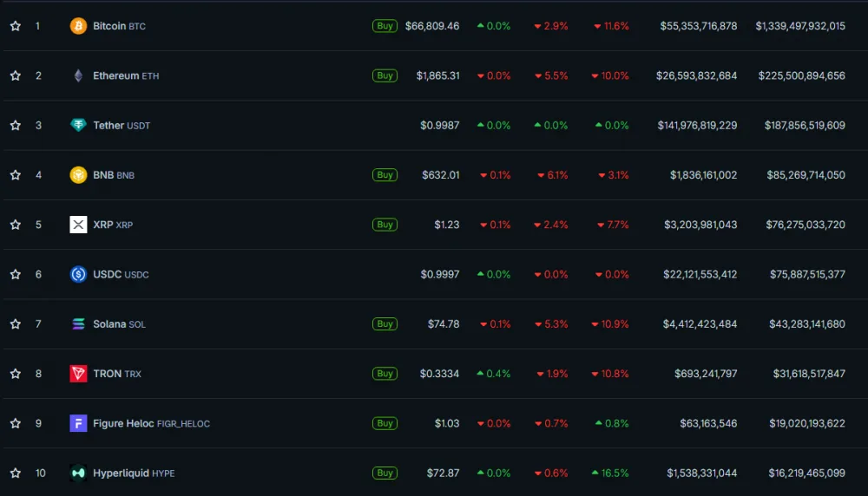The image size is (868, 496).
Task: Open the Hyperliquid HYPE coin link
Action: pyautogui.click(x=134, y=473)
